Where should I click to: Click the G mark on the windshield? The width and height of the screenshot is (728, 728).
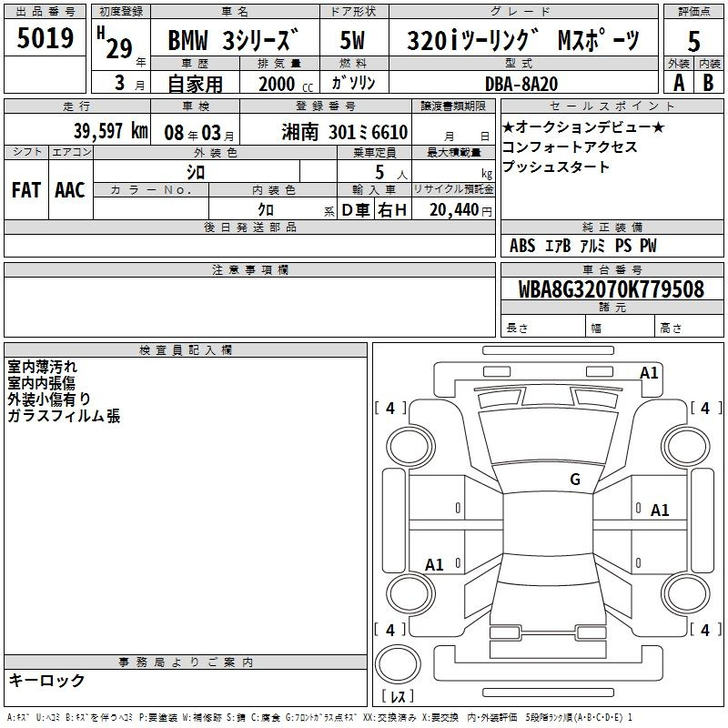575,479
